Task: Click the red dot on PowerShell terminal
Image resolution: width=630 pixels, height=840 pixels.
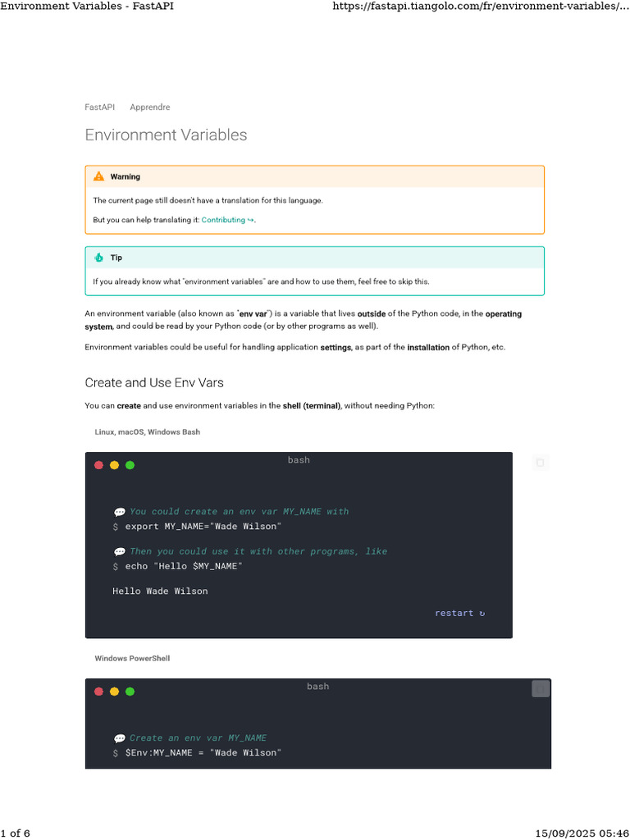Action: tap(99, 692)
